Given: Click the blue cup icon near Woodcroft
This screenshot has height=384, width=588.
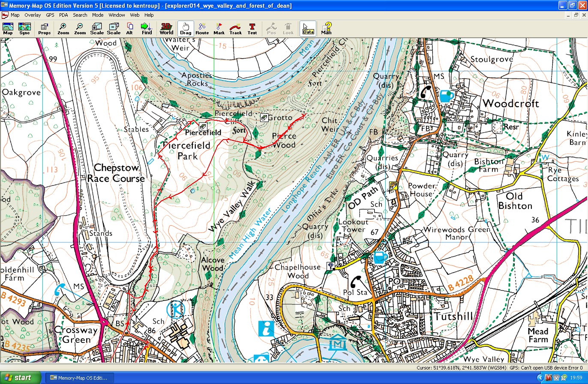Looking at the screenshot, I should coord(446,95).
